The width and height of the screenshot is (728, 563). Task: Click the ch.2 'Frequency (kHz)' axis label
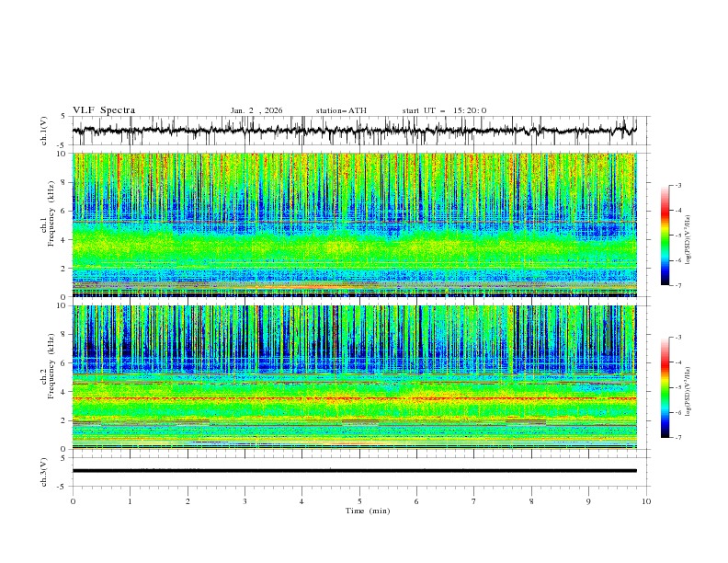[x=51, y=366]
